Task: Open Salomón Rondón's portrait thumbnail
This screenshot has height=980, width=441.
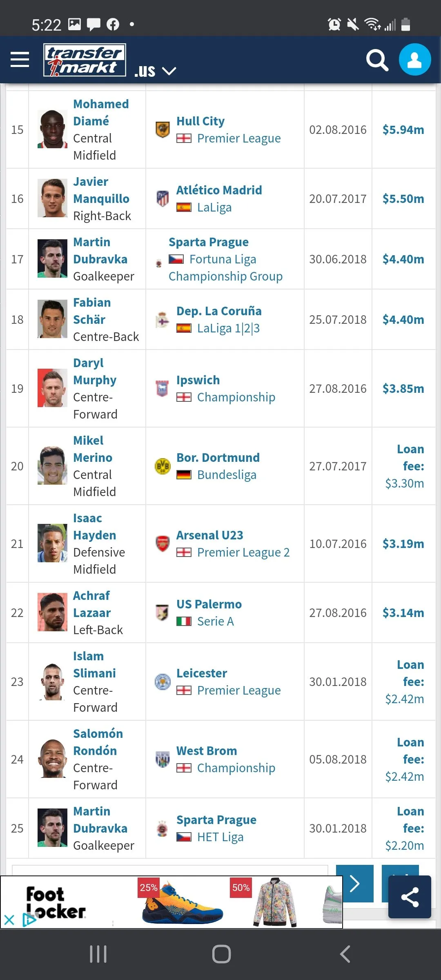Action: (x=52, y=759)
